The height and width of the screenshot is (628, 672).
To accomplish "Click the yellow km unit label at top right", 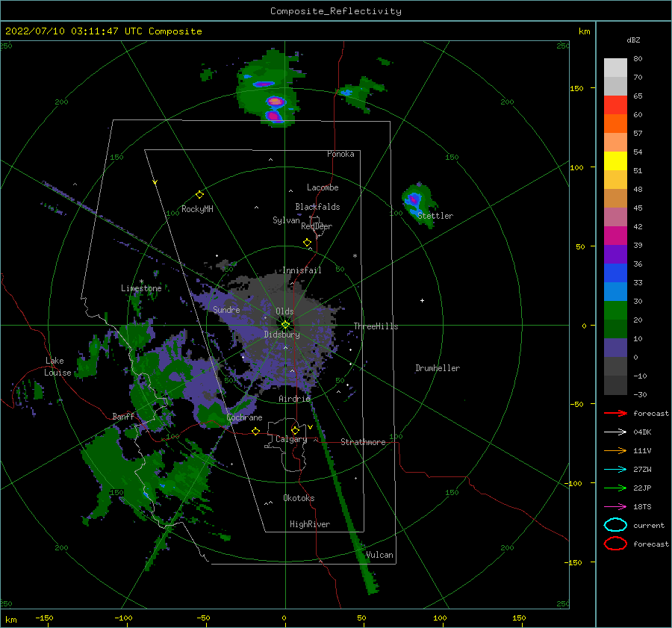I will (x=584, y=31).
